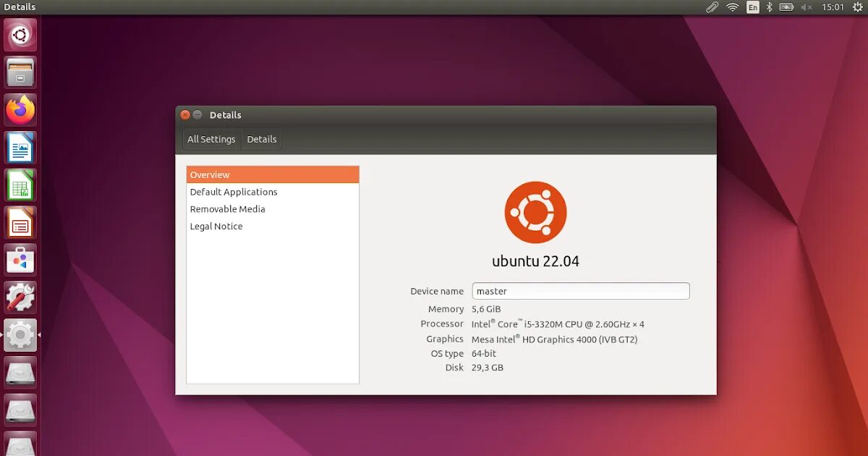This screenshot has width=868, height=456.
Task: Click the graphics value 'Mesa Intel HD Graphics 4000'
Action: (555, 339)
